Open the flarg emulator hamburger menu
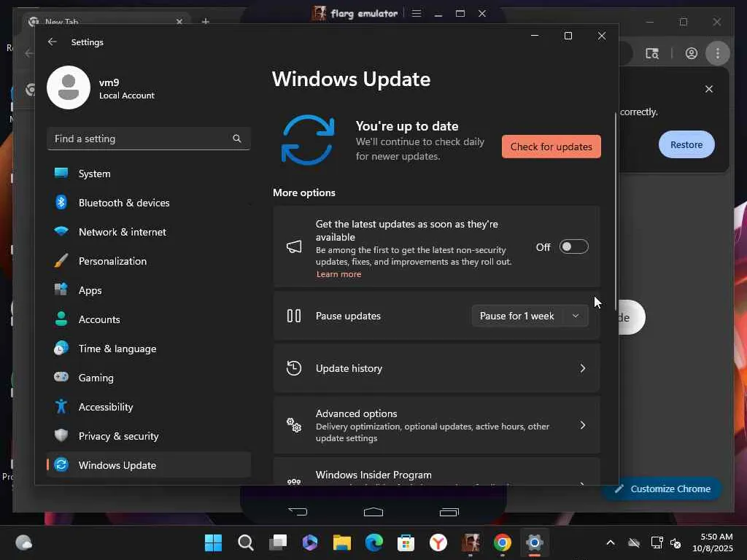This screenshot has width=747, height=560. tap(417, 13)
